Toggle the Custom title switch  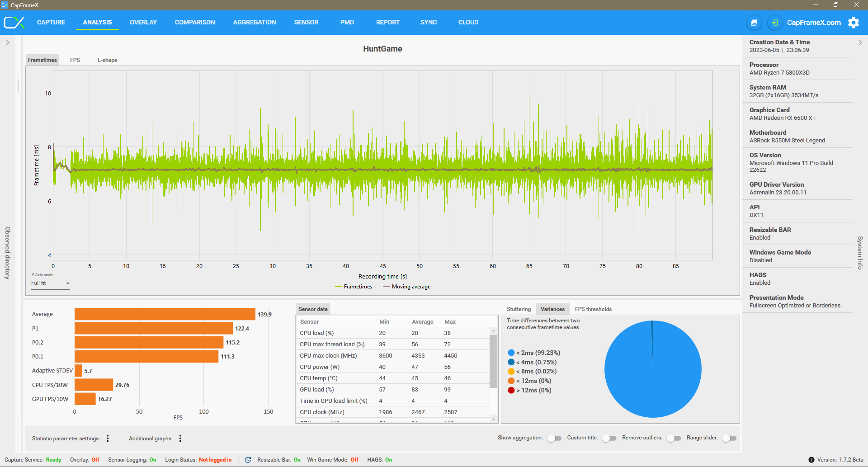(x=609, y=438)
